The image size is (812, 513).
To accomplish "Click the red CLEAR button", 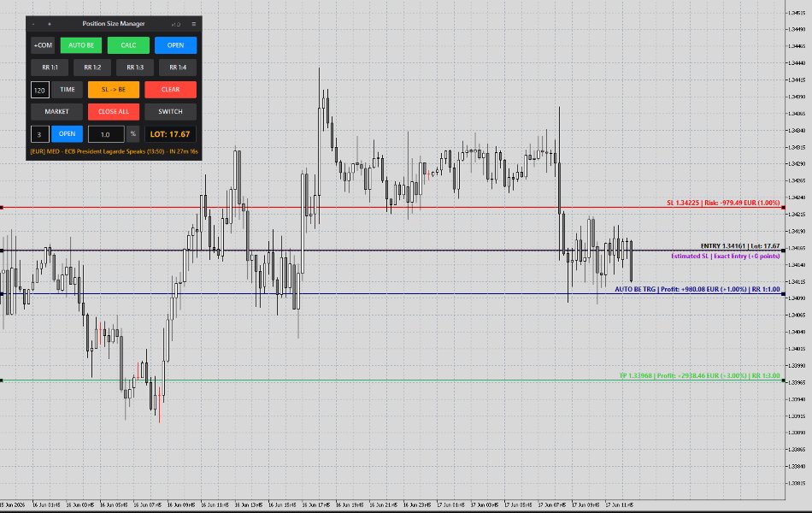I will tap(170, 90).
